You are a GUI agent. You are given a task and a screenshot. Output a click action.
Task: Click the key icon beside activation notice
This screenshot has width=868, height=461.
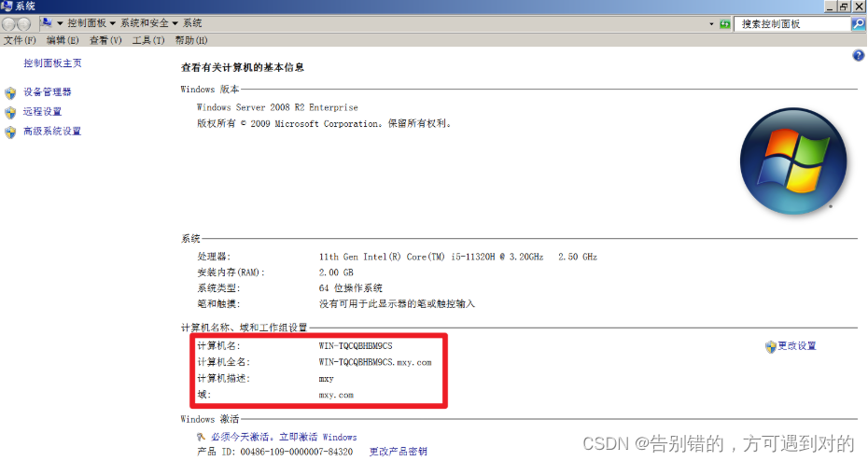pyautogui.click(x=202, y=437)
